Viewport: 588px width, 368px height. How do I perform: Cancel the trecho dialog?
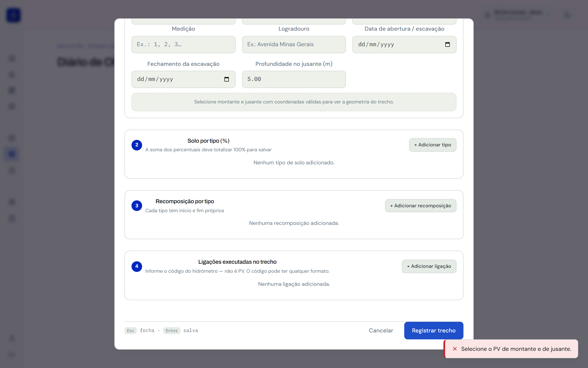(381, 331)
